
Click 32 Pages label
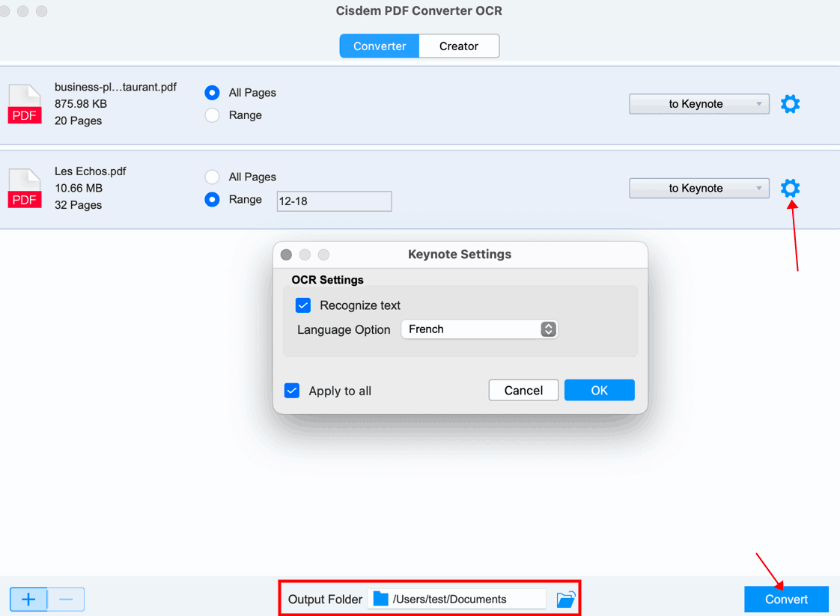click(x=78, y=204)
